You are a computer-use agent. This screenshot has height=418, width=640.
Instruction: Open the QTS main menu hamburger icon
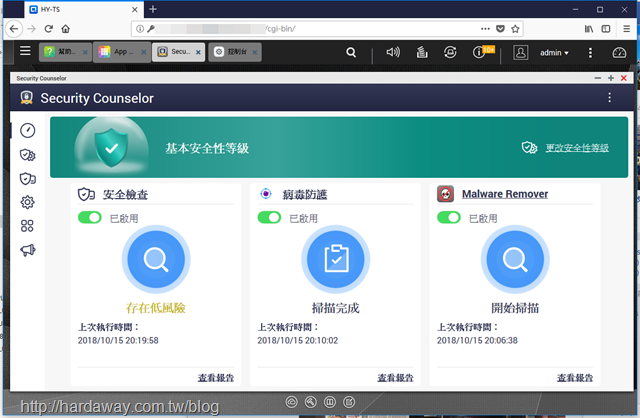(25, 51)
